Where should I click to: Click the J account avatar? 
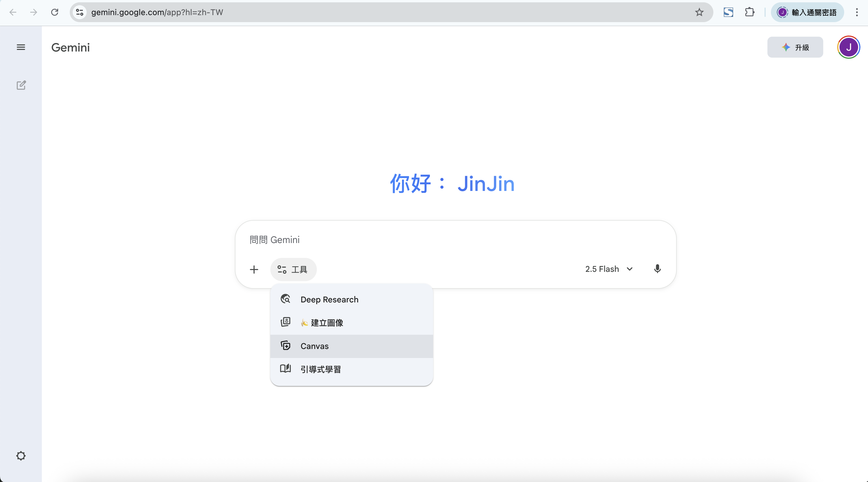click(848, 47)
